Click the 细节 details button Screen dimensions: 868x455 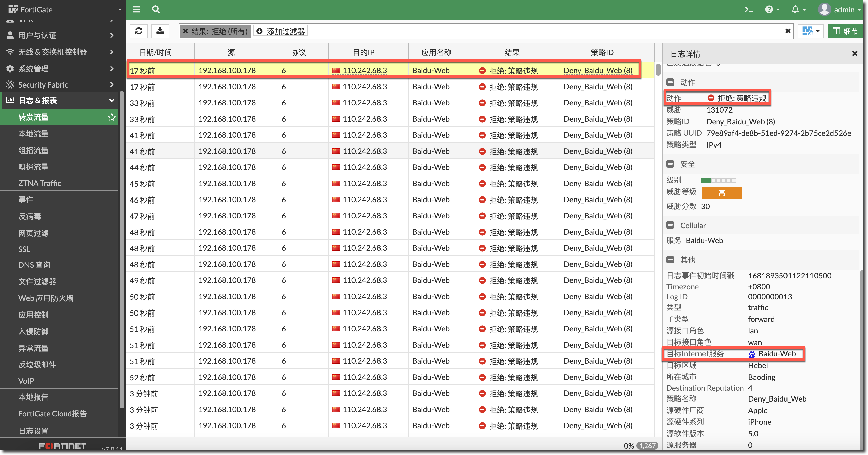pyautogui.click(x=845, y=31)
